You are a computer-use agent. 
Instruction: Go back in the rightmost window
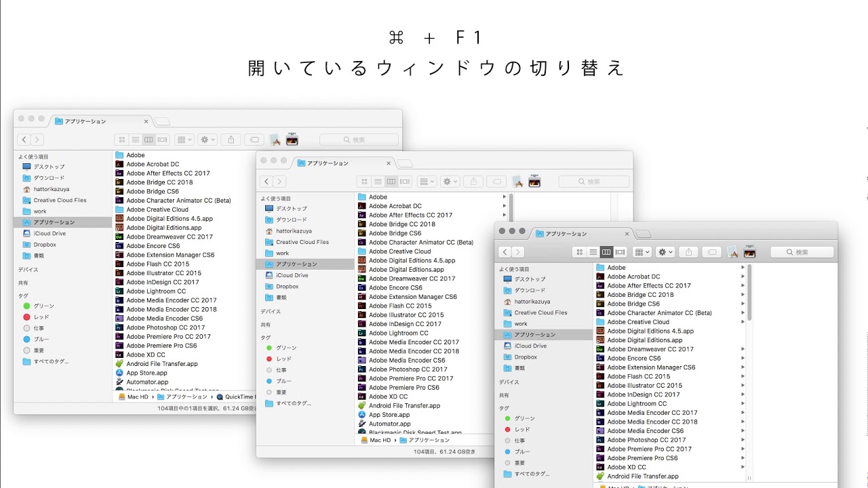coord(505,252)
